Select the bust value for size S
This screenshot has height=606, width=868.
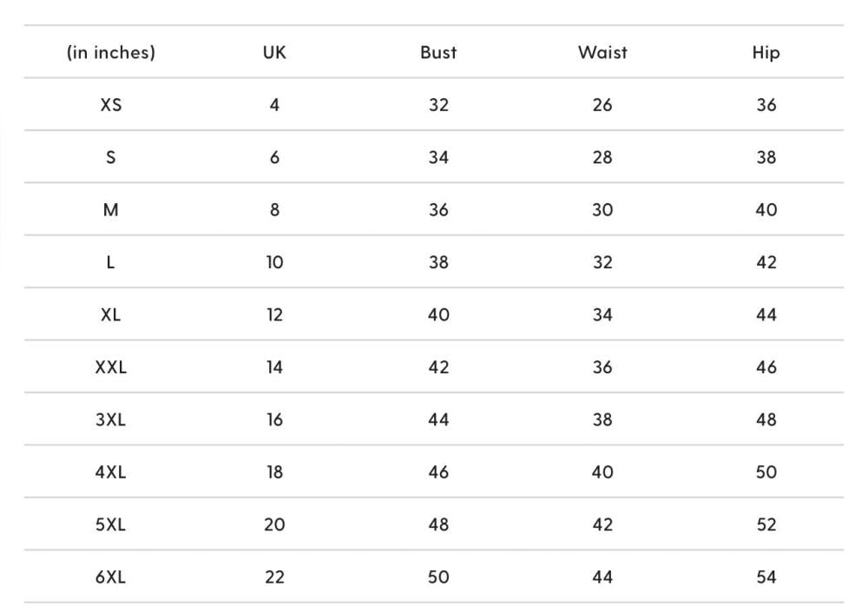(x=438, y=157)
